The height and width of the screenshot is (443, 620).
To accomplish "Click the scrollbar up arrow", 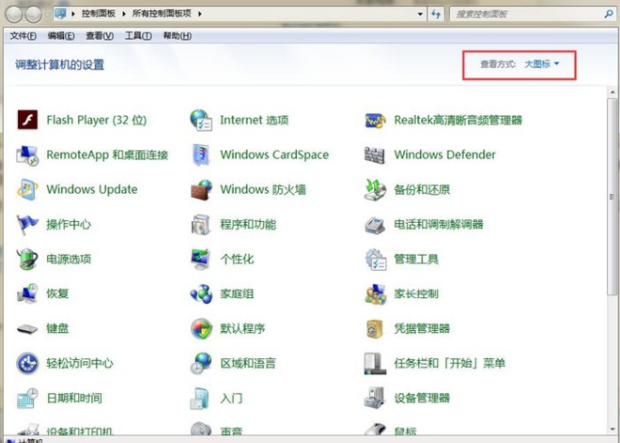I will coord(612,92).
